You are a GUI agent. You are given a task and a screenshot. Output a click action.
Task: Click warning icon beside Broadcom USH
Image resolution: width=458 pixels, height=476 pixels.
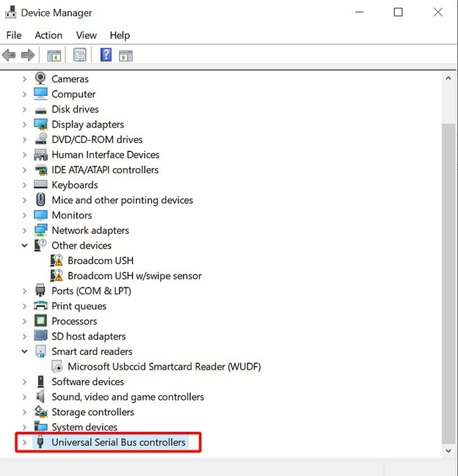(x=57, y=260)
